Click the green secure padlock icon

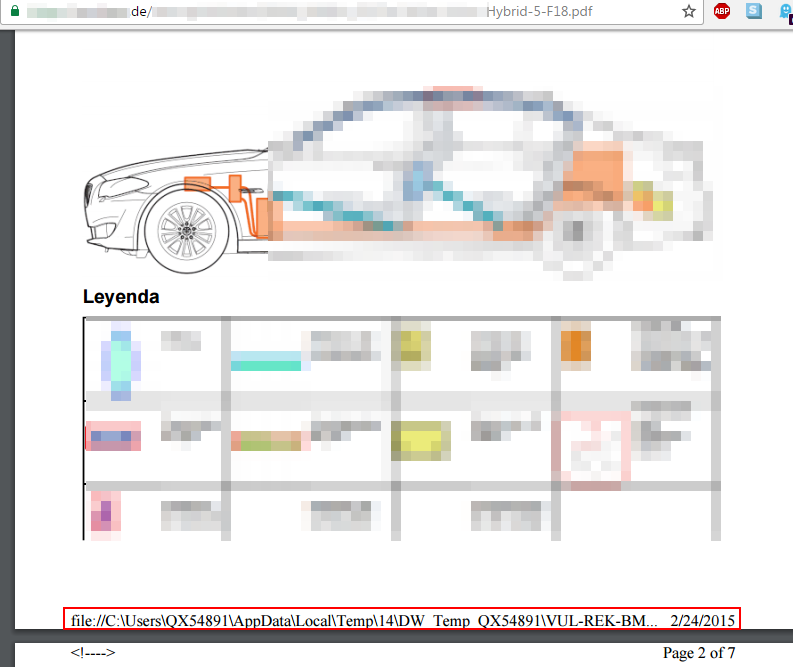click(x=12, y=11)
